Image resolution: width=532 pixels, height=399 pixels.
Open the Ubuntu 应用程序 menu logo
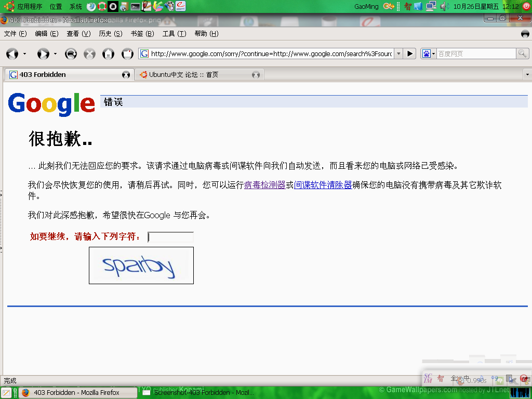tap(9, 6)
